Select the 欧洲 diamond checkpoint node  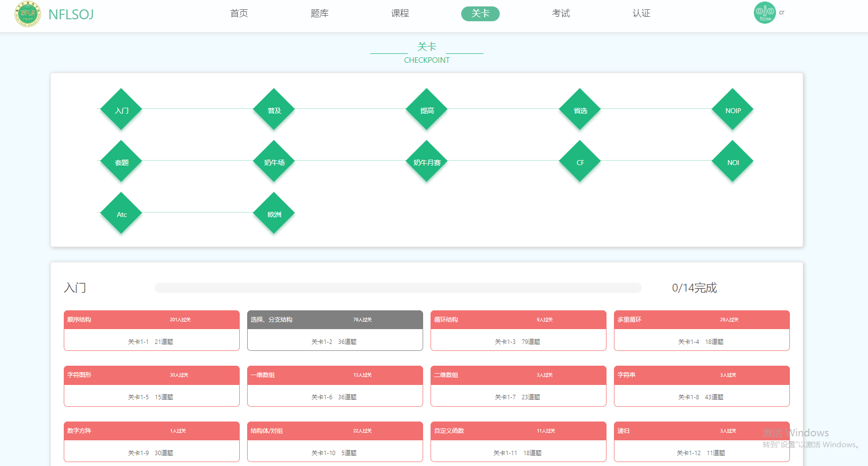point(274,213)
